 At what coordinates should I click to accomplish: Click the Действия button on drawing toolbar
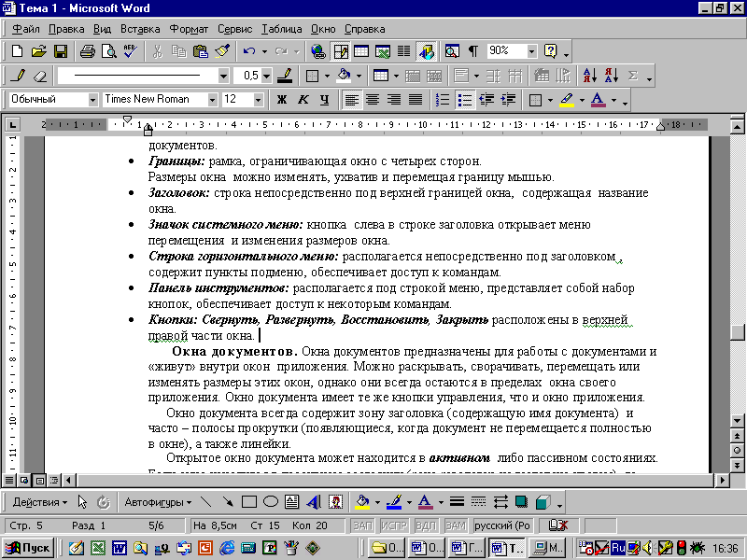tap(41, 501)
